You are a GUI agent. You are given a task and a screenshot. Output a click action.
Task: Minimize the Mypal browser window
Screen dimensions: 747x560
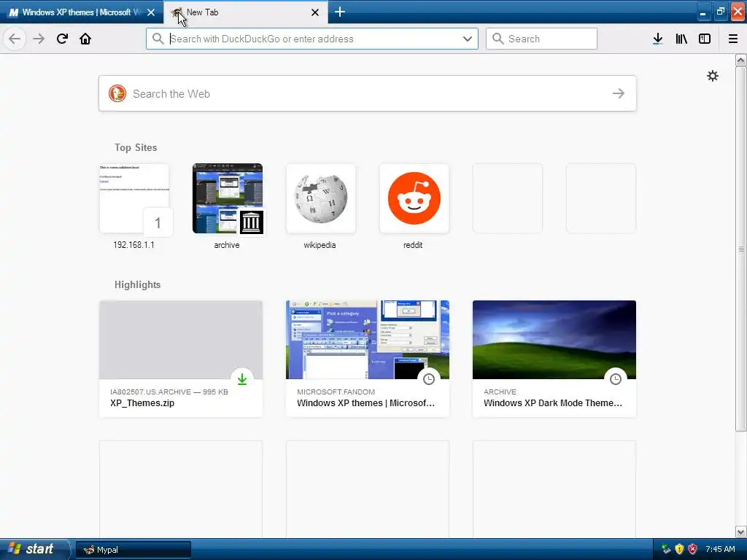point(703,12)
